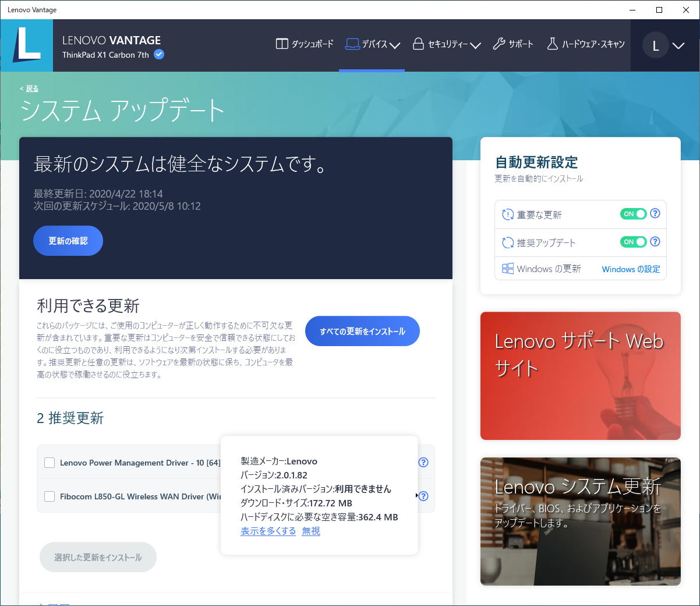The width and height of the screenshot is (700, 606).
Task: Open help for 重要な更新 setting
Action: [x=655, y=213]
